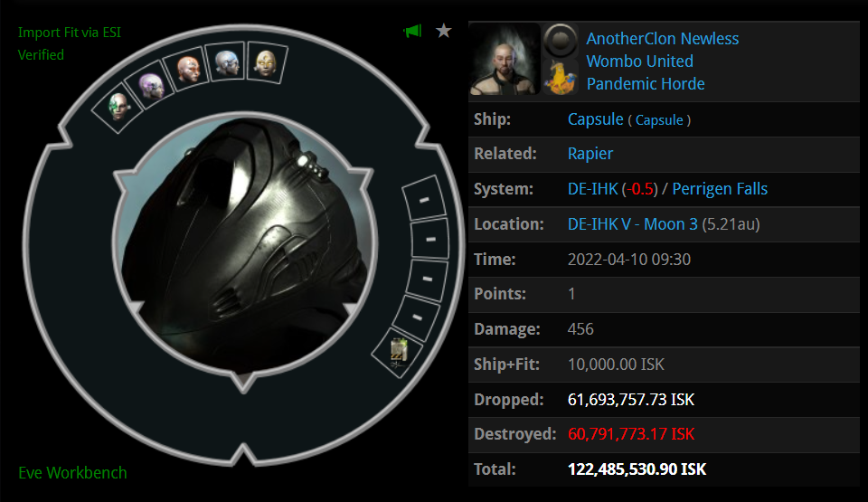Click the Pandemic Horde alliance logo
Screen dimensions: 868x502
click(561, 77)
